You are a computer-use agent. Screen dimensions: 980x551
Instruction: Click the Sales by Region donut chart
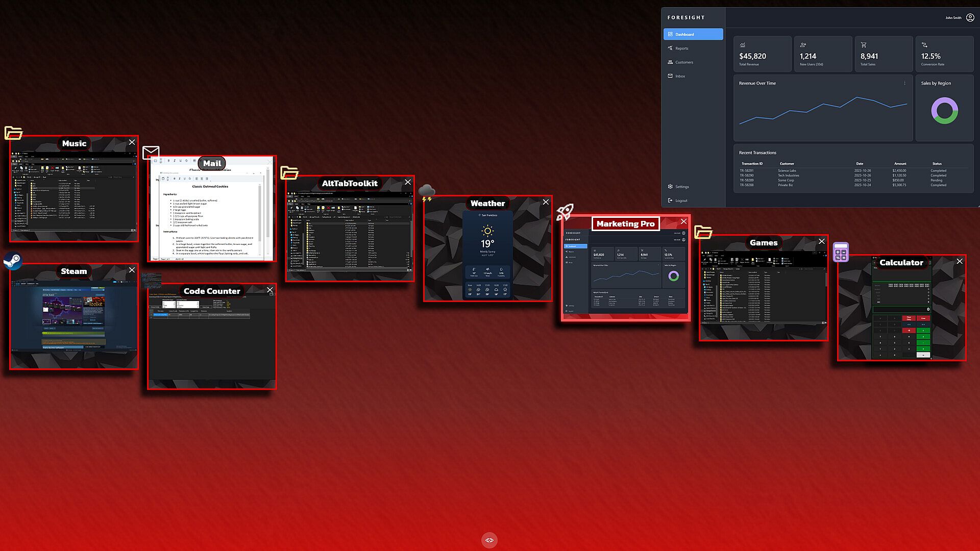pyautogui.click(x=944, y=111)
